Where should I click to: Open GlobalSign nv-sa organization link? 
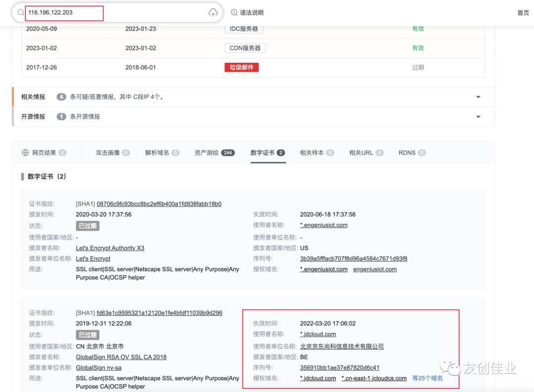click(99, 367)
